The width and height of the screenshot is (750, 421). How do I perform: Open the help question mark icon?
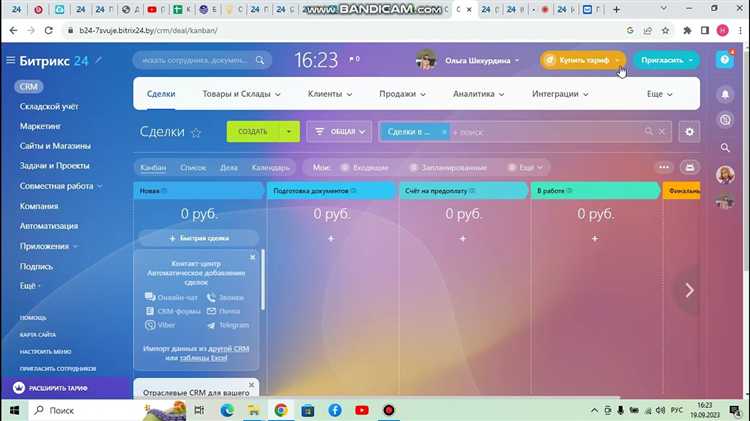point(725,60)
